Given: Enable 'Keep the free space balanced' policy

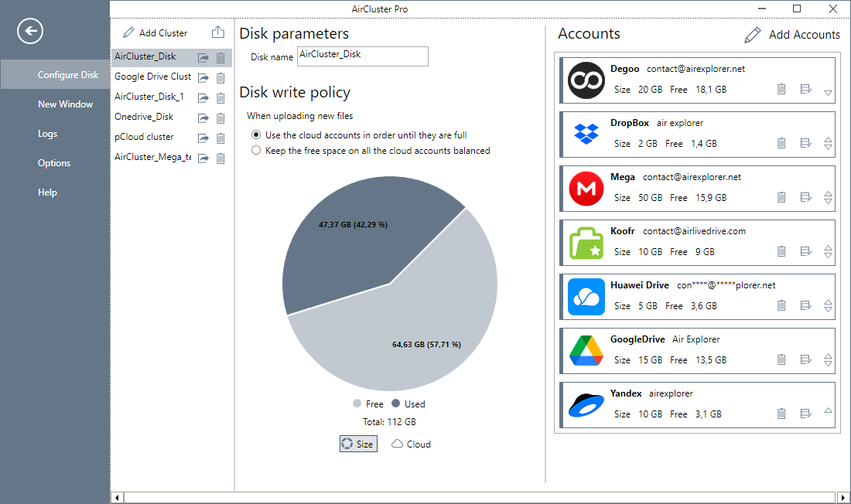Looking at the screenshot, I should [255, 151].
